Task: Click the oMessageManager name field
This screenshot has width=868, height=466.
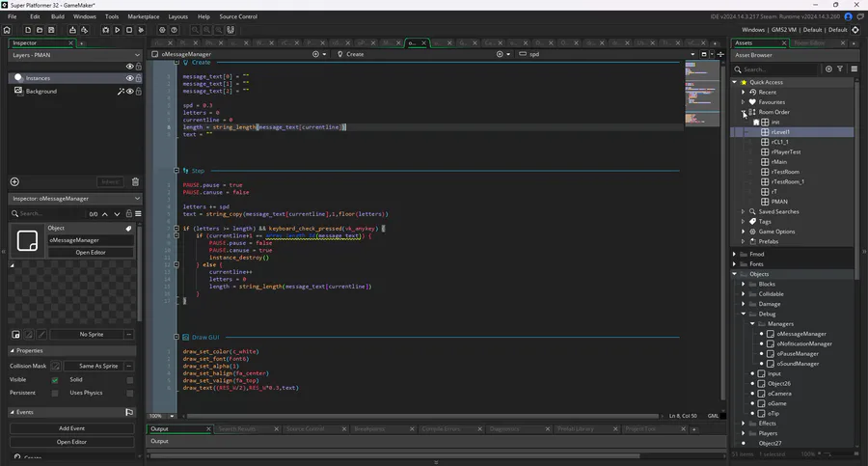Action: (x=91, y=240)
